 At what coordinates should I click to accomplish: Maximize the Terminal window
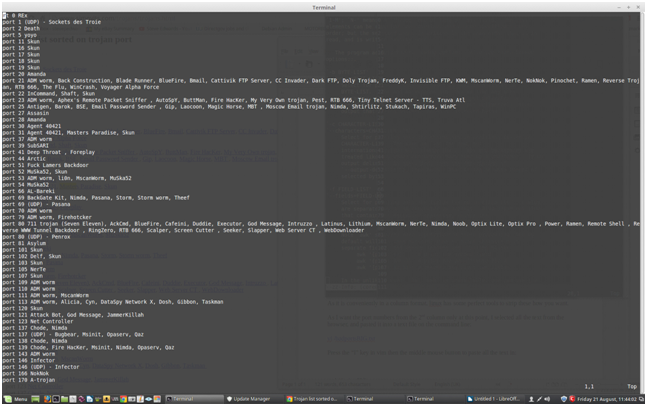pos(628,5)
